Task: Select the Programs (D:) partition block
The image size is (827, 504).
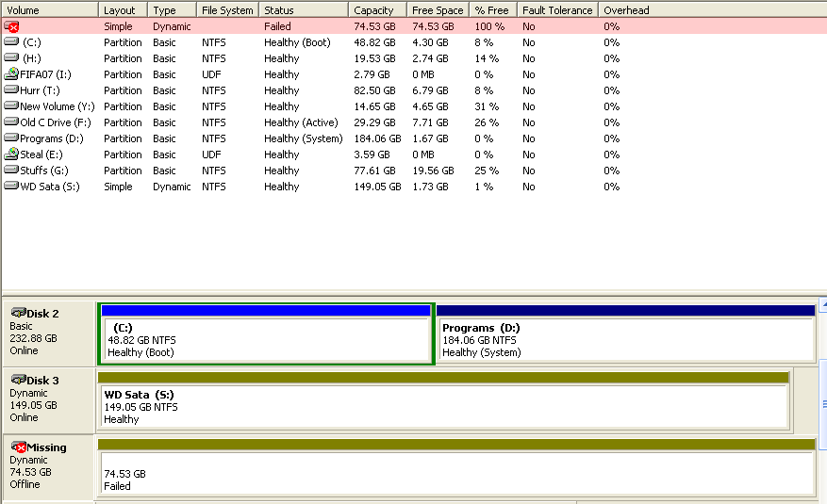Action: 625,339
